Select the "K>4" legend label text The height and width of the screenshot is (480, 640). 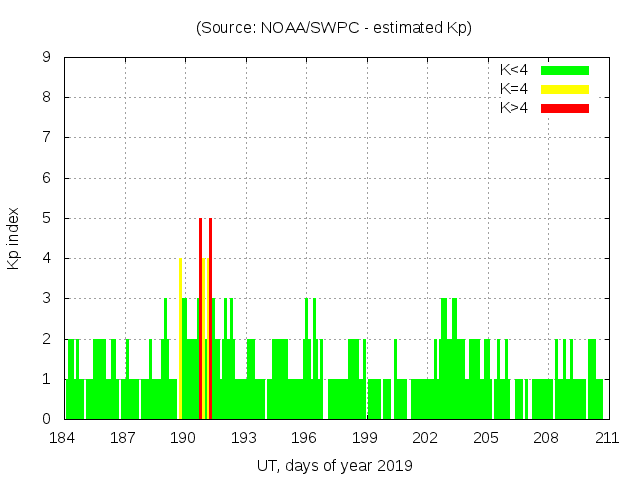coord(515,108)
